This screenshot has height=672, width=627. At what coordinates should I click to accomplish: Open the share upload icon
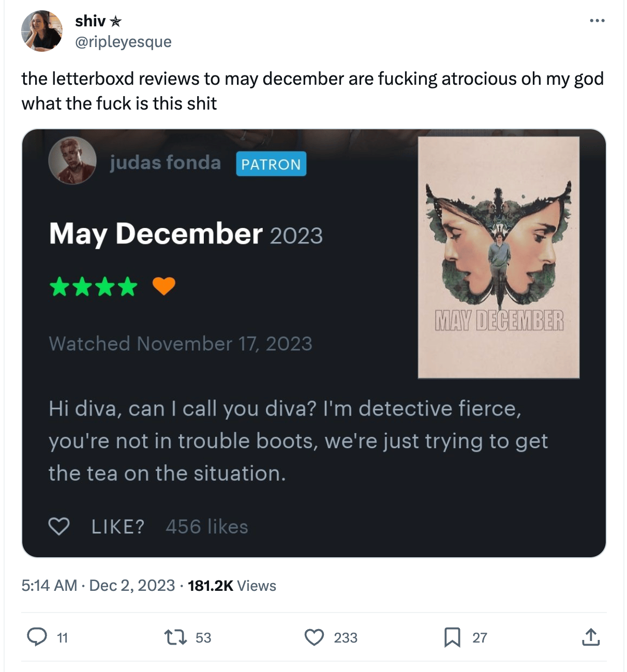[x=591, y=637]
